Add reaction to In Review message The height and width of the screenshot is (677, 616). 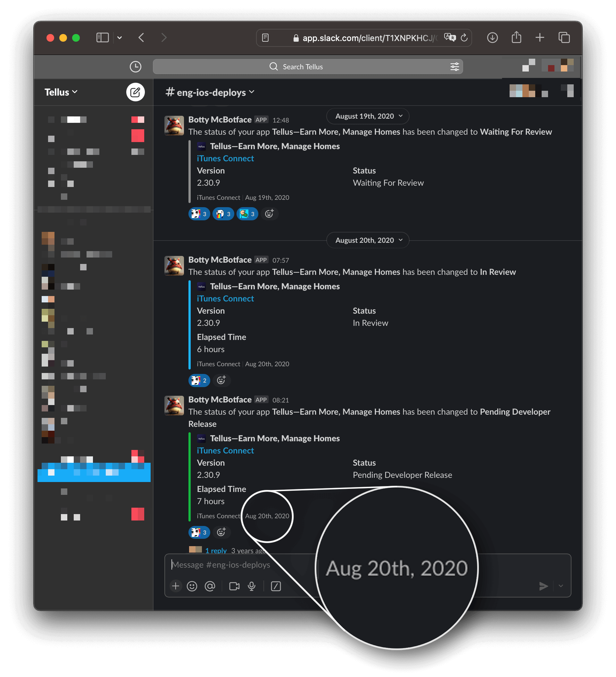(221, 380)
